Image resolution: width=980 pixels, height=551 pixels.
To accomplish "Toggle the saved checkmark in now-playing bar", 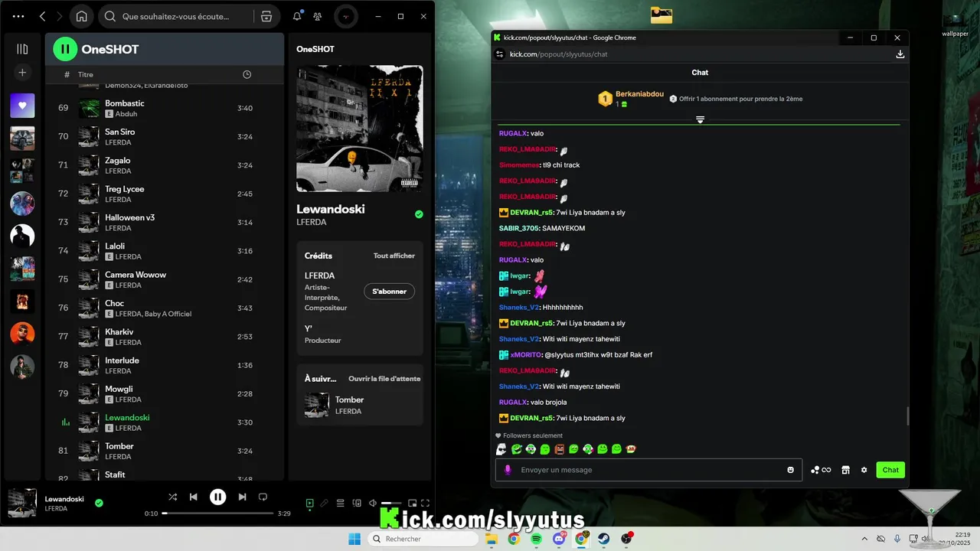I will 99,503.
